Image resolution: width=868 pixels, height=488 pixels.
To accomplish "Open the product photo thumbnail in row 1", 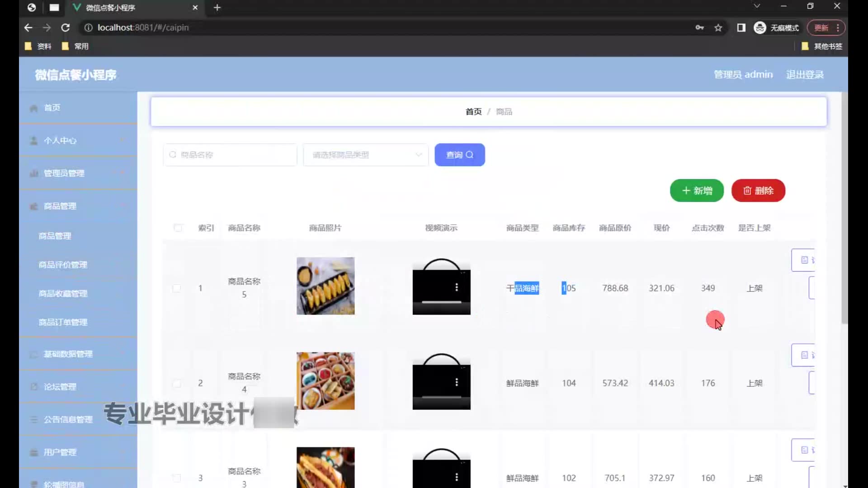I will tap(325, 286).
